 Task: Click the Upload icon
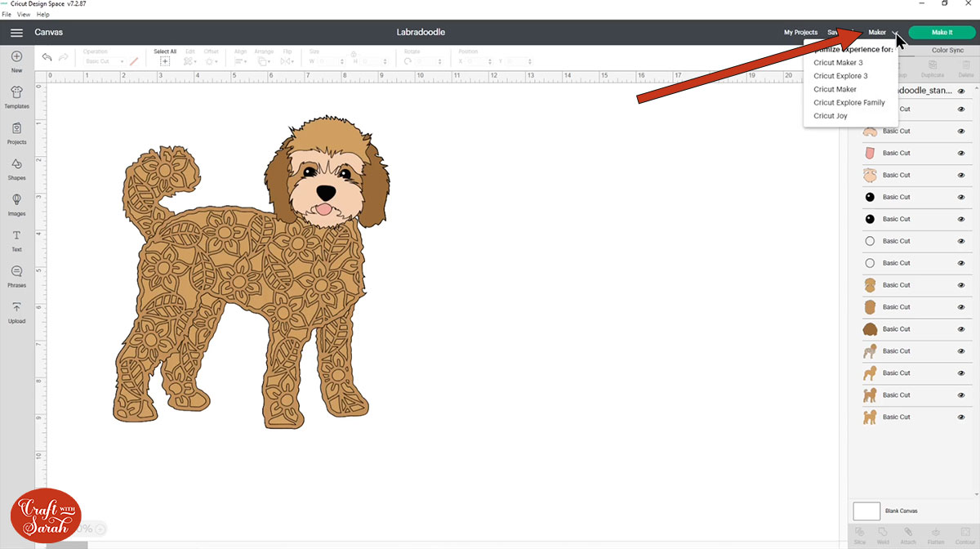click(x=16, y=310)
